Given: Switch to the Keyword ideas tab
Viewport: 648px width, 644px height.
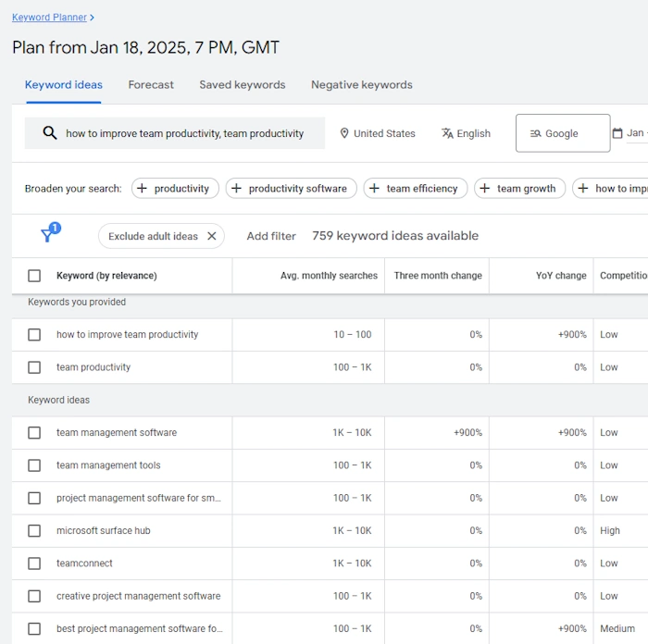Looking at the screenshot, I should [64, 85].
